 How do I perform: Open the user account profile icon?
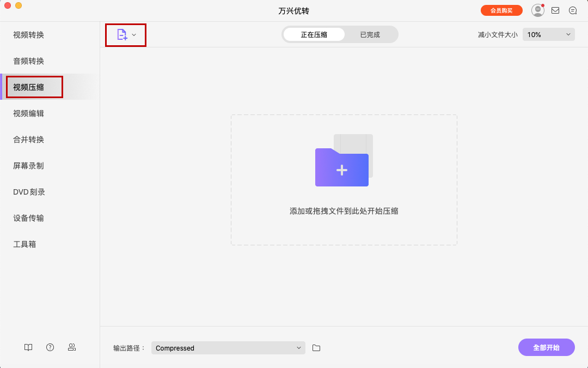pyautogui.click(x=537, y=10)
